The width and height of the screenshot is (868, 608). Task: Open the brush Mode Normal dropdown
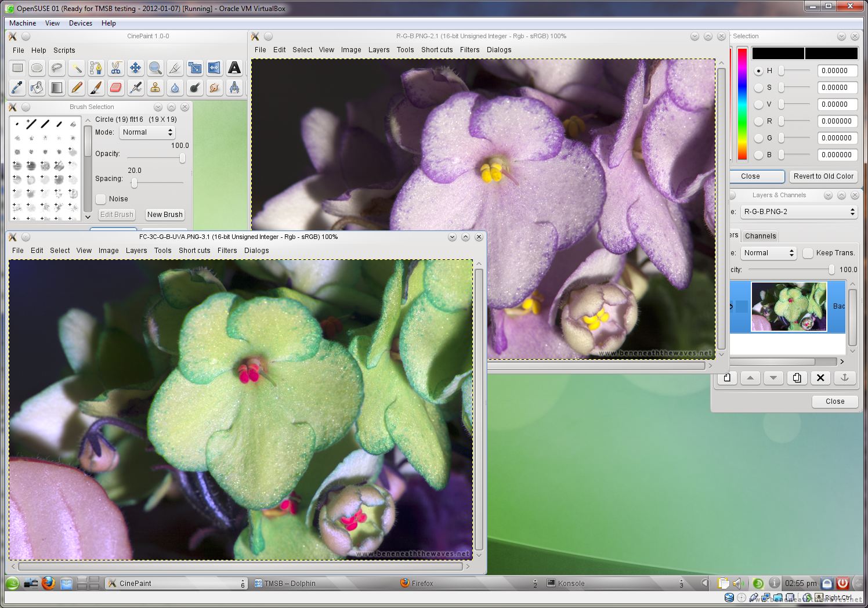tap(147, 132)
